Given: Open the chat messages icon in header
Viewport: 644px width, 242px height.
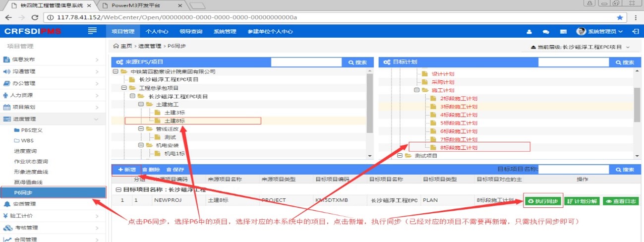Looking at the screenshot, I should tap(546, 31).
